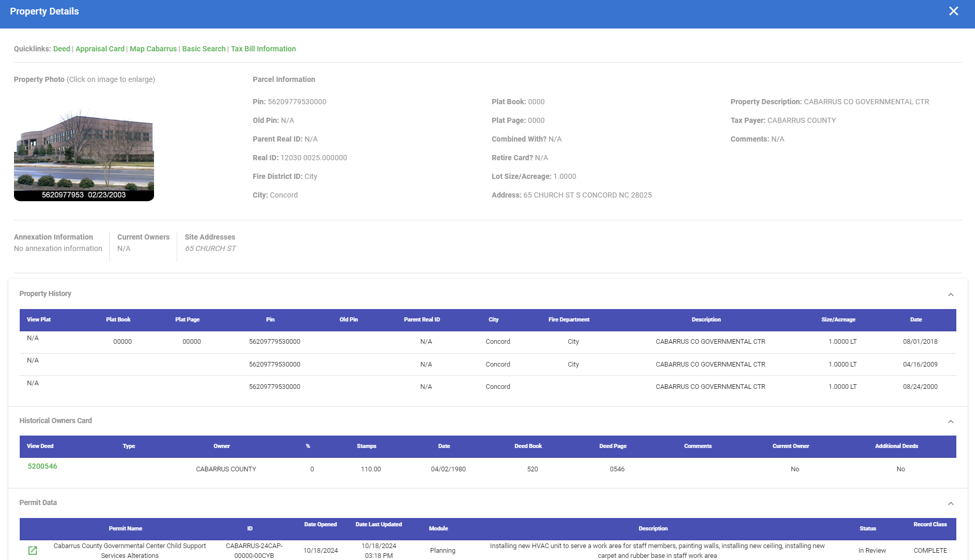Click the Deed Book column header
975x560 pixels.
click(527, 446)
